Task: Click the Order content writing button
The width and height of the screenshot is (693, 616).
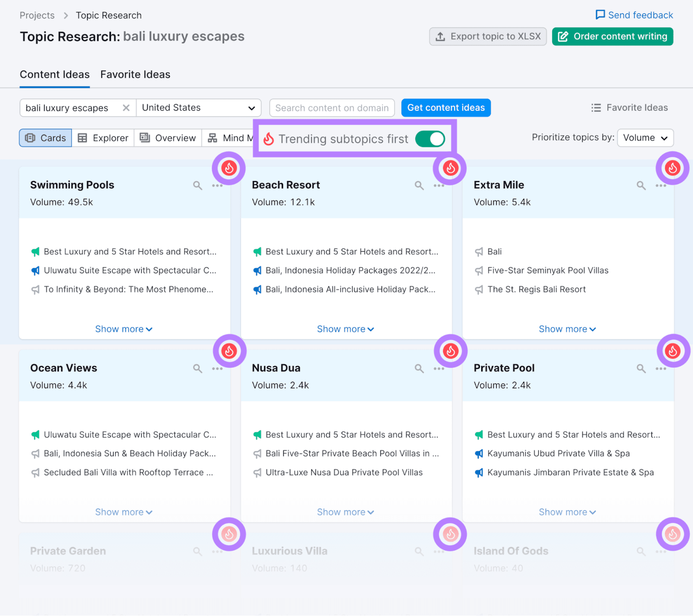Action: tap(612, 36)
